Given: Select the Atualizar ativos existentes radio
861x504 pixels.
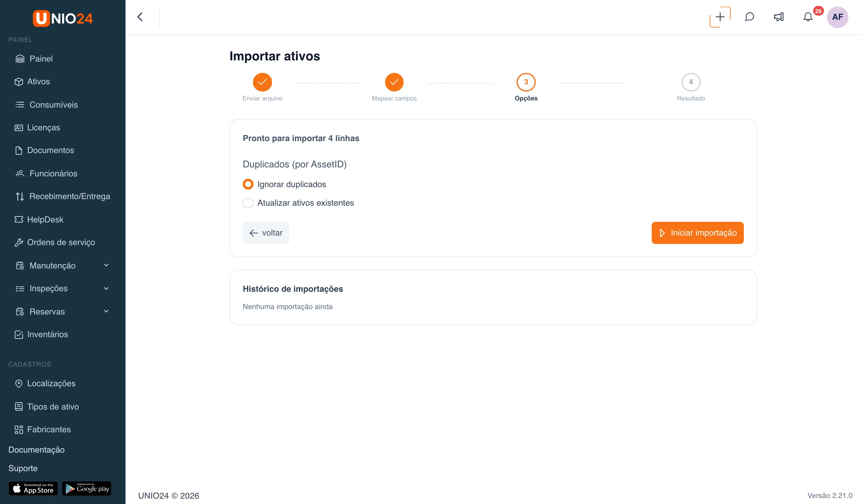Looking at the screenshot, I should pos(248,203).
